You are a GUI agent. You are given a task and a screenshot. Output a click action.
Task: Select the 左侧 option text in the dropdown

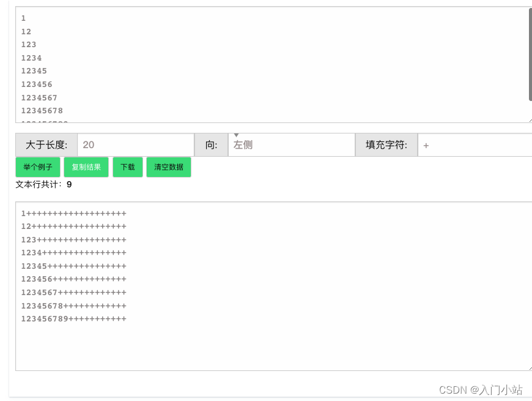click(242, 144)
